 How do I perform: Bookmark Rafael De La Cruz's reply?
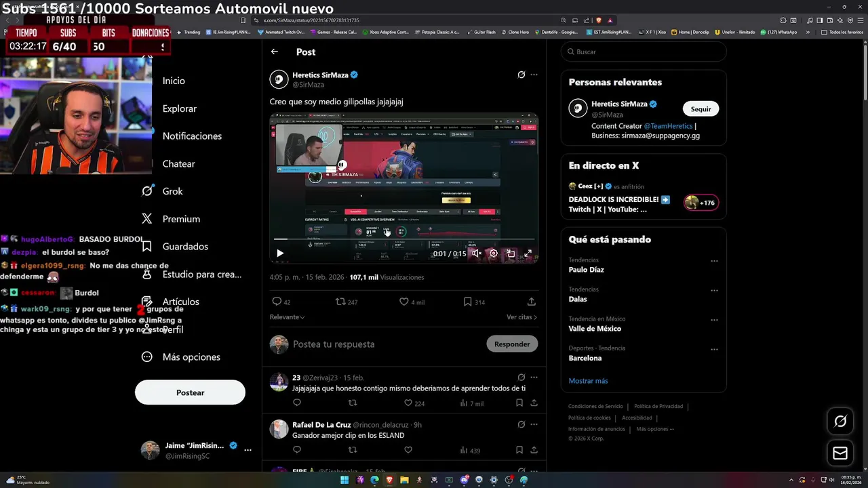coord(519,450)
